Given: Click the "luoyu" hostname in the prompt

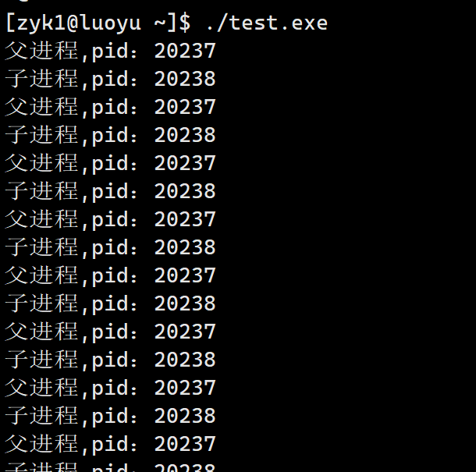Looking at the screenshot, I should [111, 23].
